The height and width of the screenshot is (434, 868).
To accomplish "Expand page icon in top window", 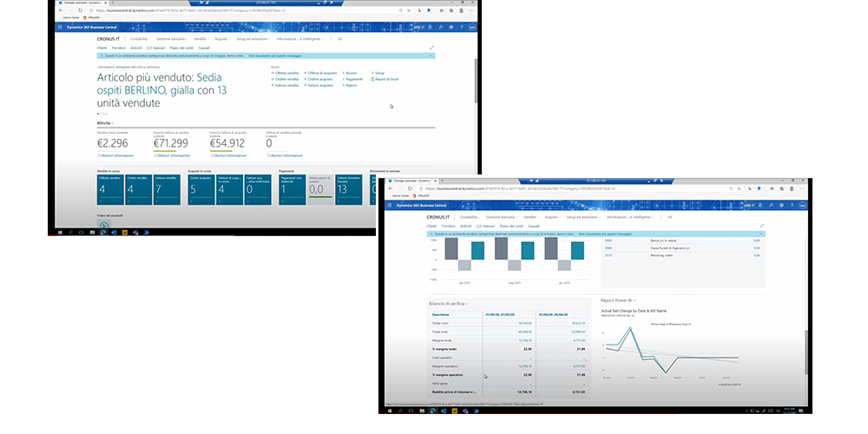I will (432, 47).
